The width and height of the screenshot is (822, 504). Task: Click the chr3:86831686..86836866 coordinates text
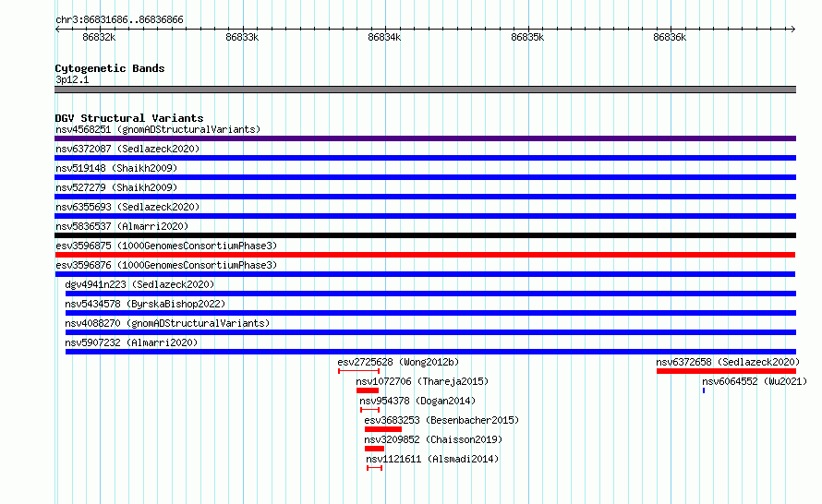coord(119,19)
